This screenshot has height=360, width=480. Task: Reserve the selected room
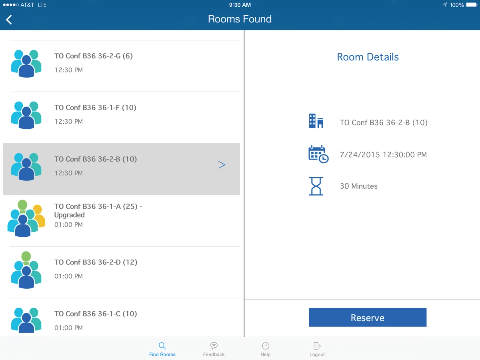pyautogui.click(x=368, y=317)
